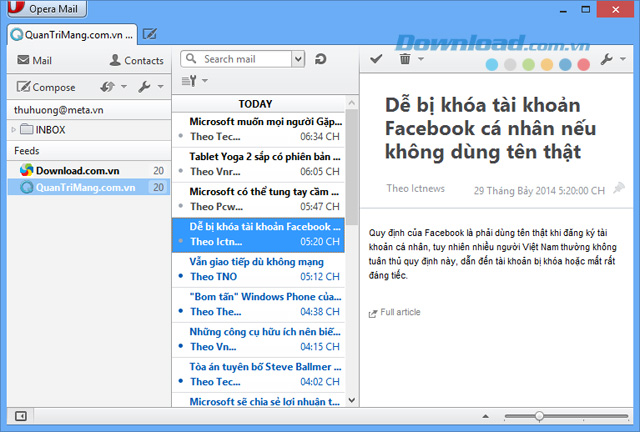Click message list scroll up arrow
Screen dimensions: 640x432
[352, 103]
